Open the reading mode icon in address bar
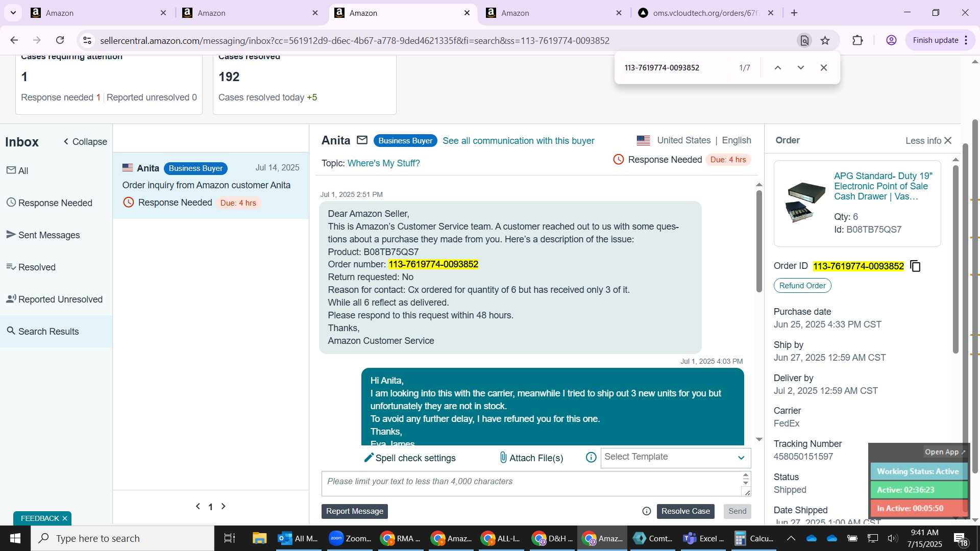The height and width of the screenshot is (551, 980). click(804, 40)
